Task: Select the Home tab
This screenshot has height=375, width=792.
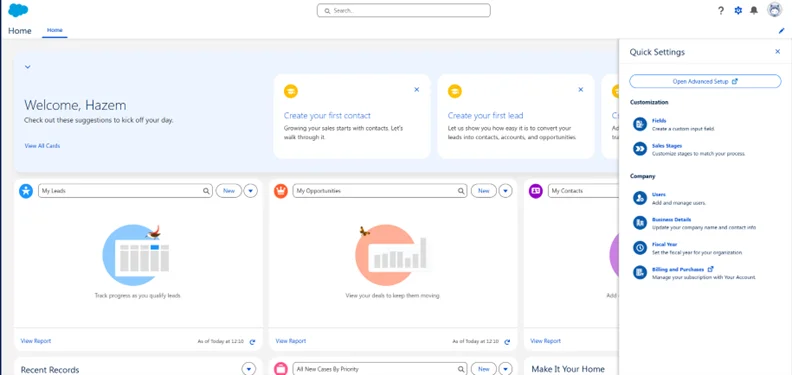Action: [x=55, y=30]
